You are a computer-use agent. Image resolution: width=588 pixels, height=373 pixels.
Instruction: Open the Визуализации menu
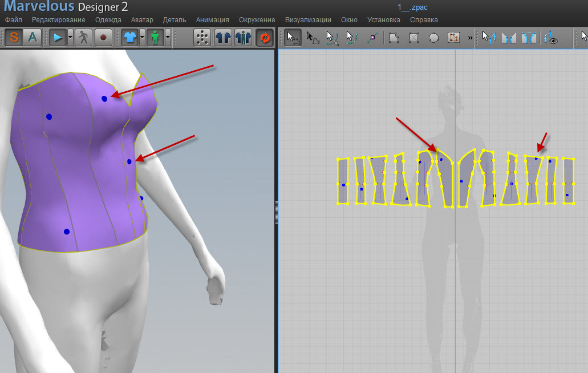tap(308, 20)
